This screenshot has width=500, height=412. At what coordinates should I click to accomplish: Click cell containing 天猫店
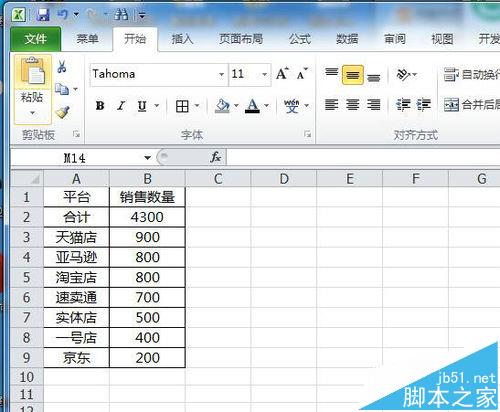pyautogui.click(x=76, y=237)
